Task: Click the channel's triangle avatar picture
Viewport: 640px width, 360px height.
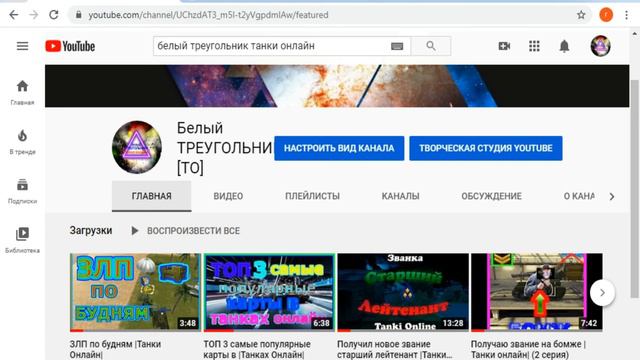Action: tap(137, 147)
